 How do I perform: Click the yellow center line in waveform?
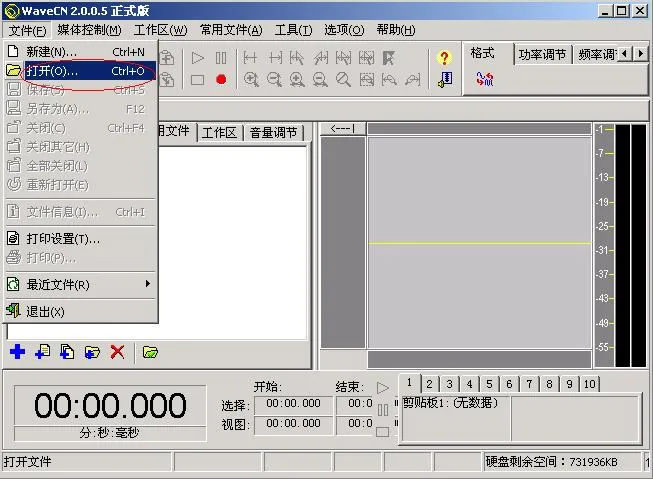[479, 243]
